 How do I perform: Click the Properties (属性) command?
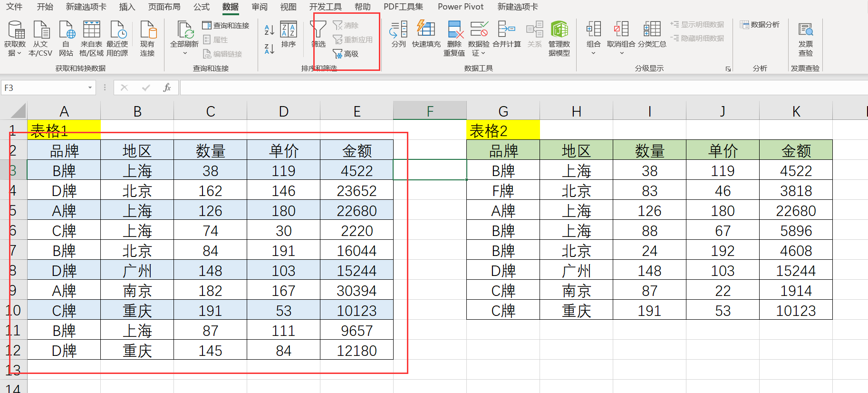[215, 39]
